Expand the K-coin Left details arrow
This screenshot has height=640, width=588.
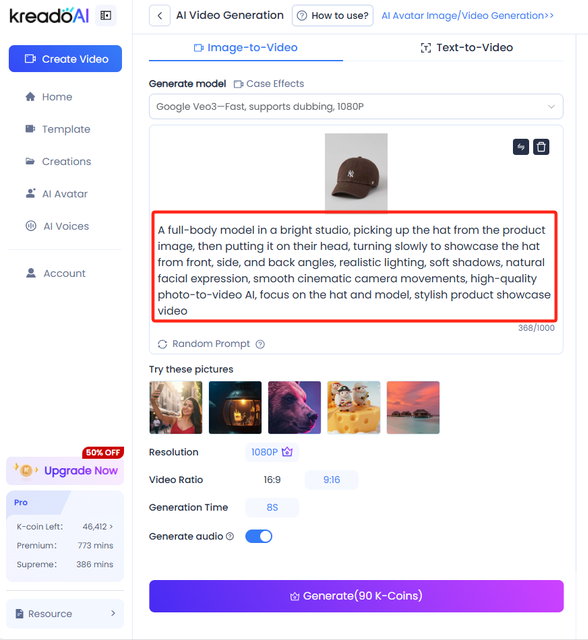pyautogui.click(x=111, y=527)
